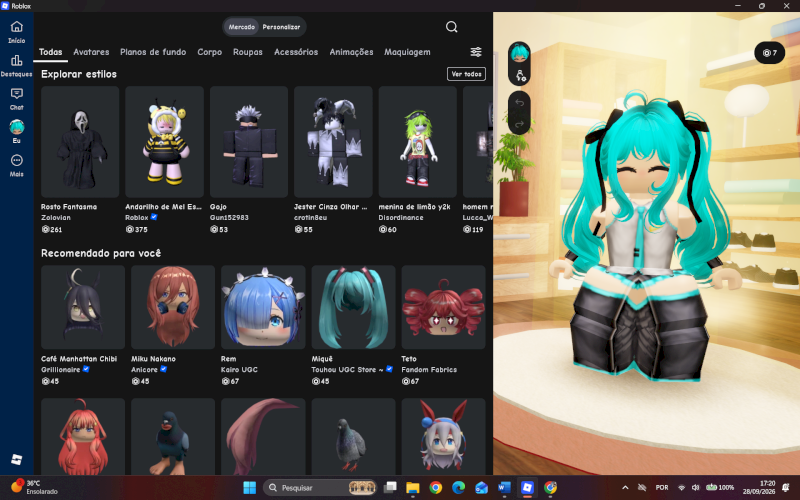The image size is (800, 500).
Task: Click the Roblox Studio logo in sidebar
Action: point(16,459)
